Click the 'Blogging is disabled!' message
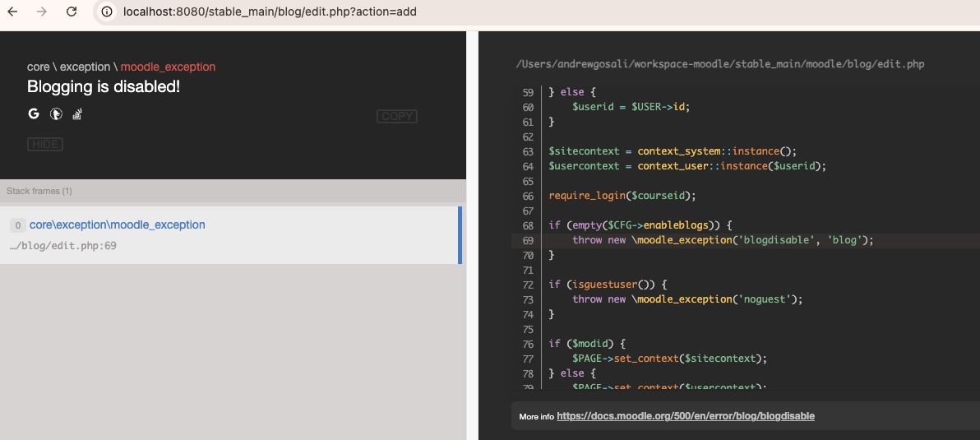Image resolution: width=980 pixels, height=440 pixels. [104, 87]
